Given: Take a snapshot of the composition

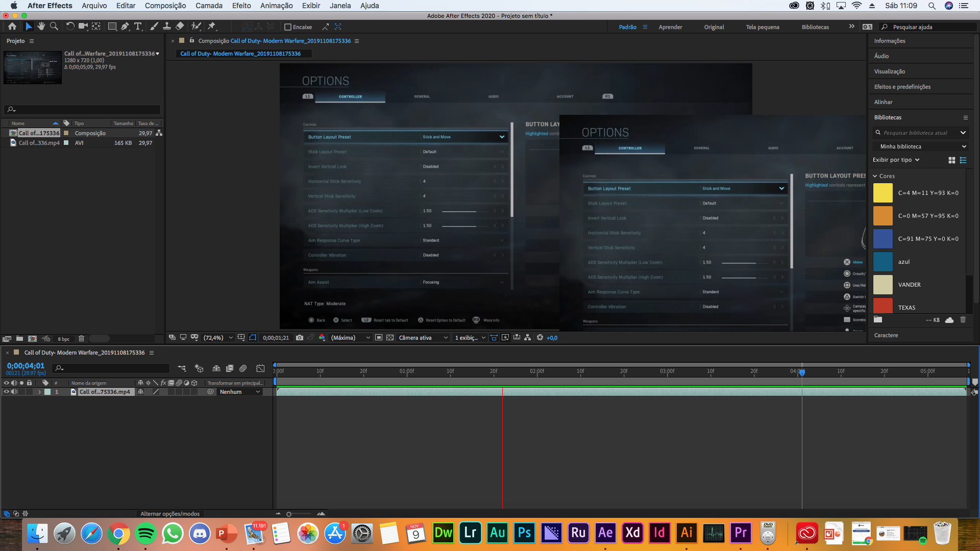Looking at the screenshot, I should 300,337.
